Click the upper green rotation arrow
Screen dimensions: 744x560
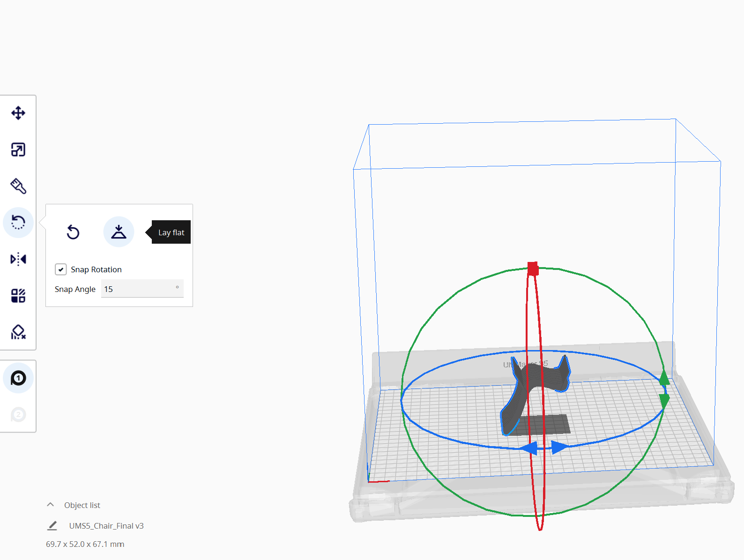(x=664, y=378)
